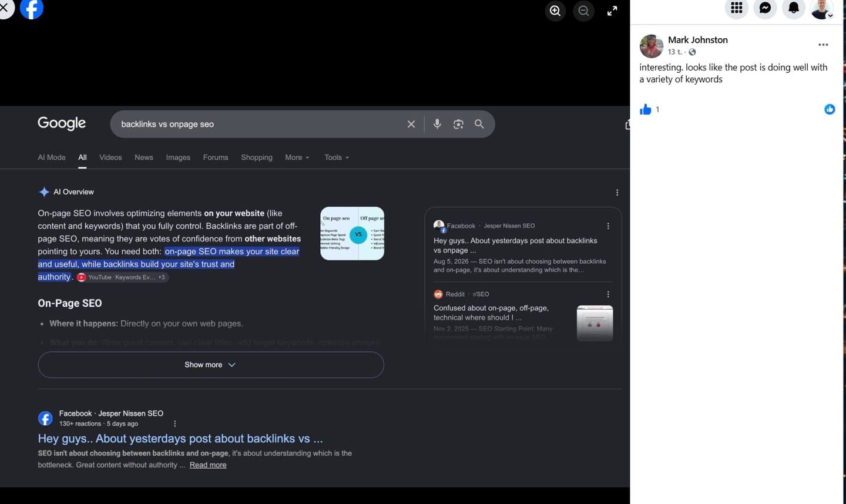The height and width of the screenshot is (504, 846).
Task: Open the Facebook menu grid
Action: [x=737, y=8]
